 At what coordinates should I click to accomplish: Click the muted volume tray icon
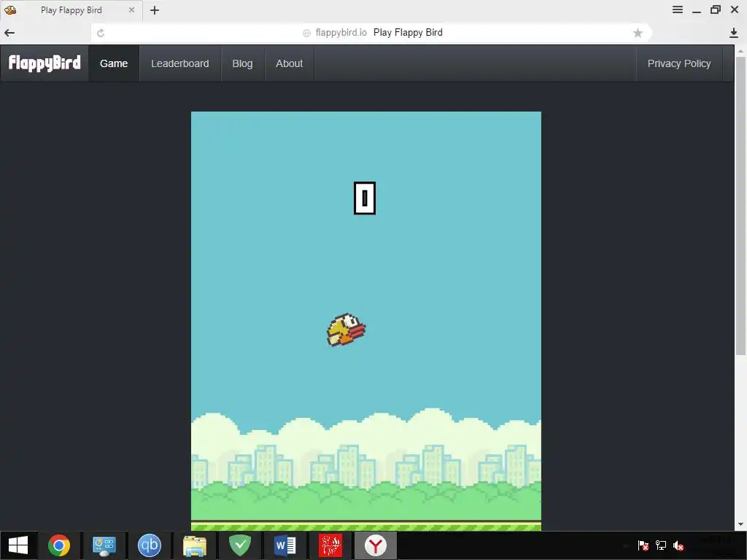[x=678, y=545]
